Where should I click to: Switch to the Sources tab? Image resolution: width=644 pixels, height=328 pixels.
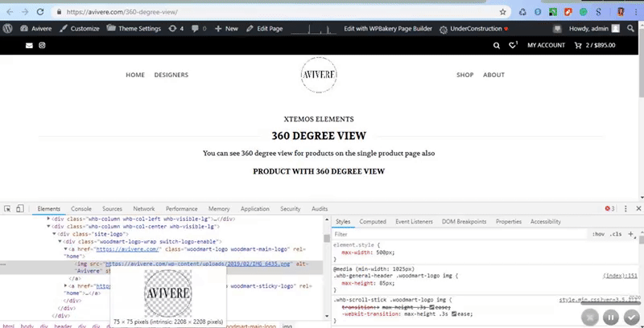112,209
